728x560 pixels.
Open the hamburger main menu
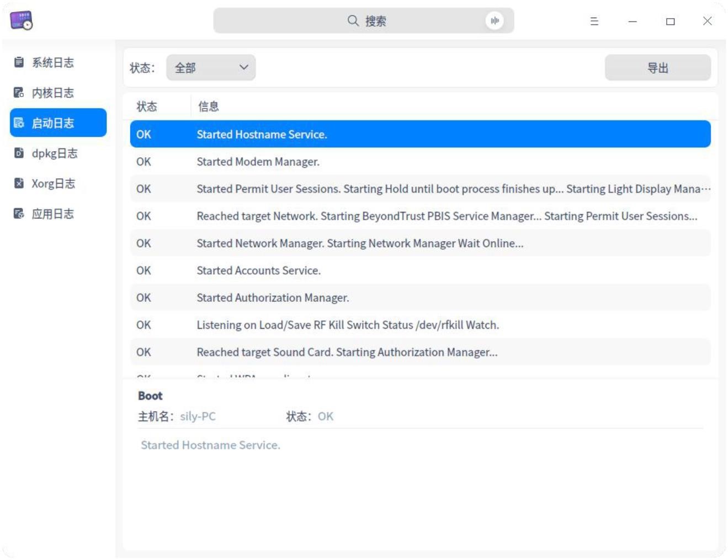(x=594, y=21)
